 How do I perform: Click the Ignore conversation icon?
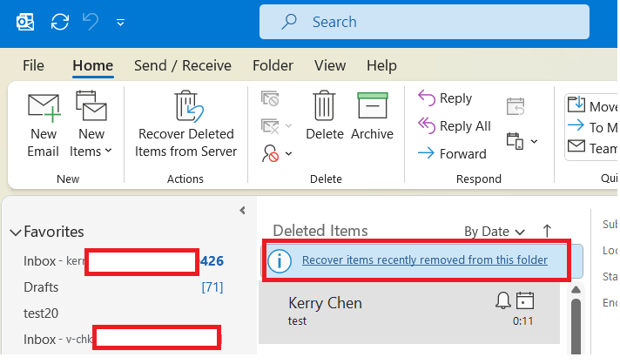click(270, 98)
